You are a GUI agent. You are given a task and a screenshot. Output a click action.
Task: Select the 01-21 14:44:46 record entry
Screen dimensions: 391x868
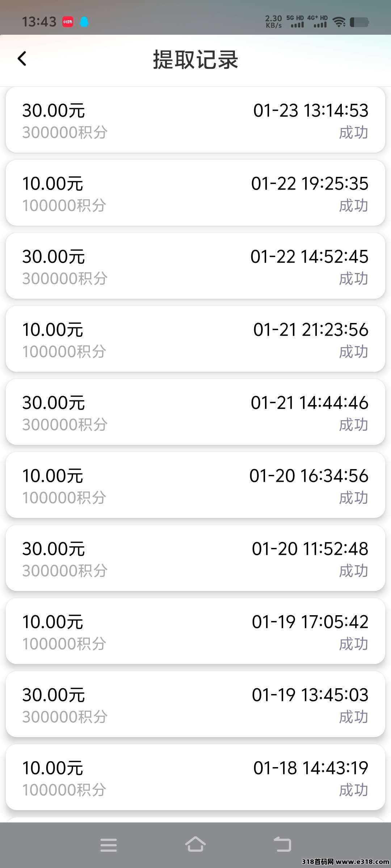[195, 412]
